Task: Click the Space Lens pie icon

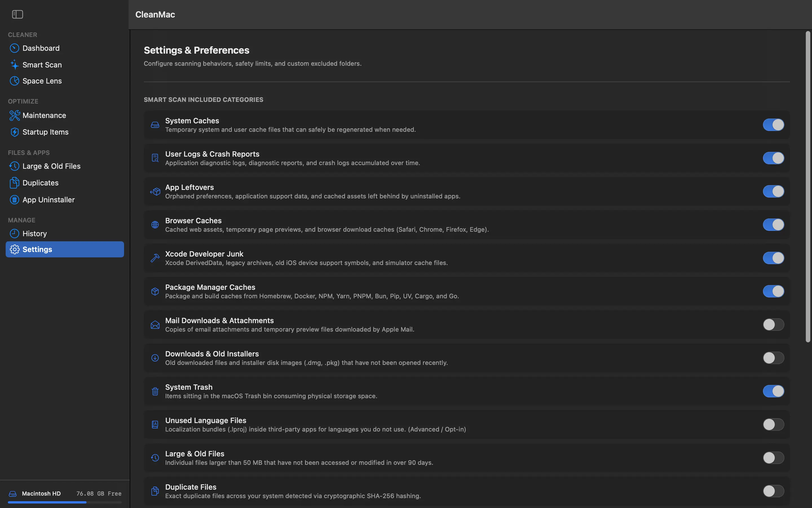Action: 14,81
